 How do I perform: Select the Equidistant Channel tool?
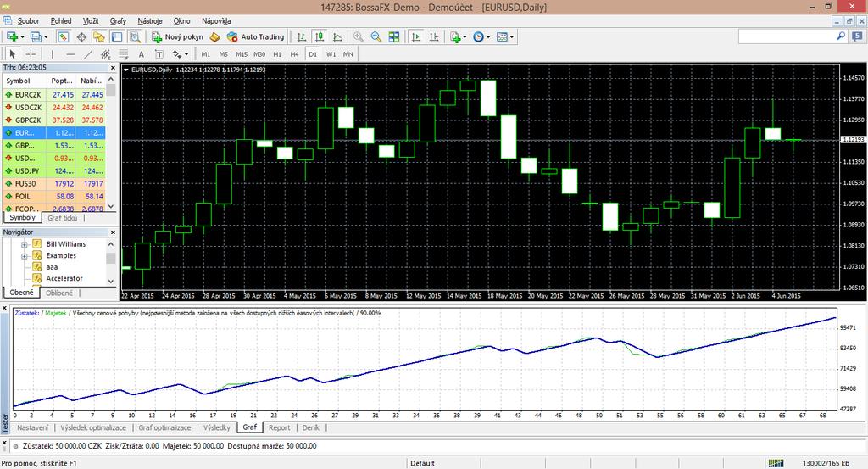[106, 53]
